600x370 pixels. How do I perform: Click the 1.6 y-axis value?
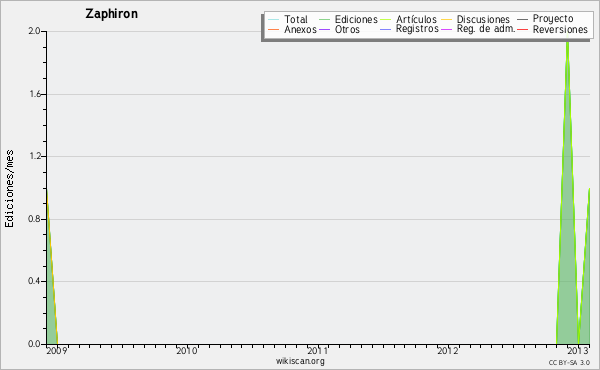(35, 94)
